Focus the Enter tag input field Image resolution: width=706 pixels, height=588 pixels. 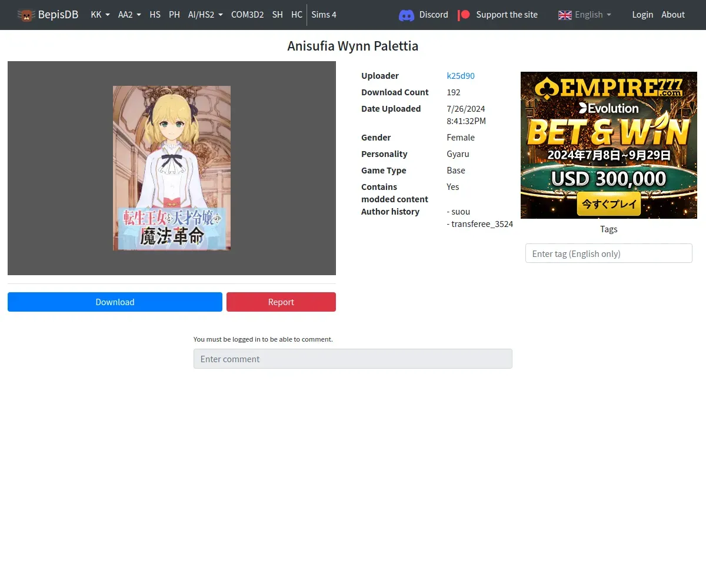pyautogui.click(x=609, y=253)
